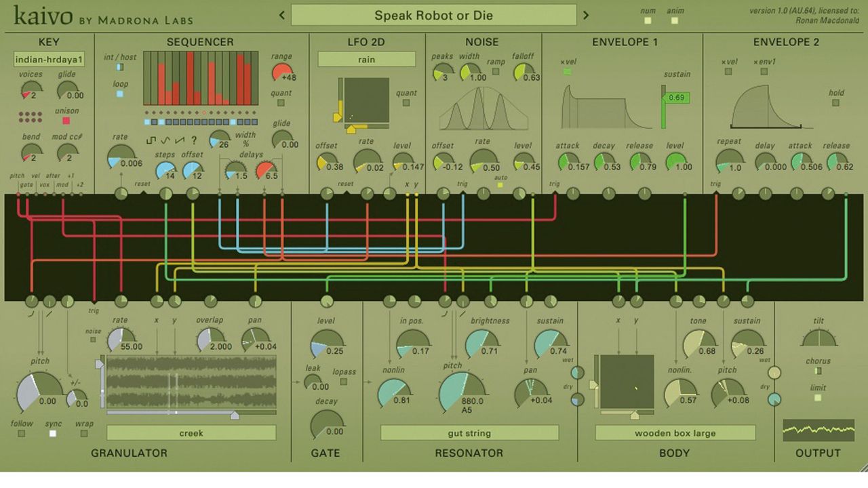Enable the LFO 2D quant checkbox
Viewport: 868px width, 488px height.
pos(406,104)
